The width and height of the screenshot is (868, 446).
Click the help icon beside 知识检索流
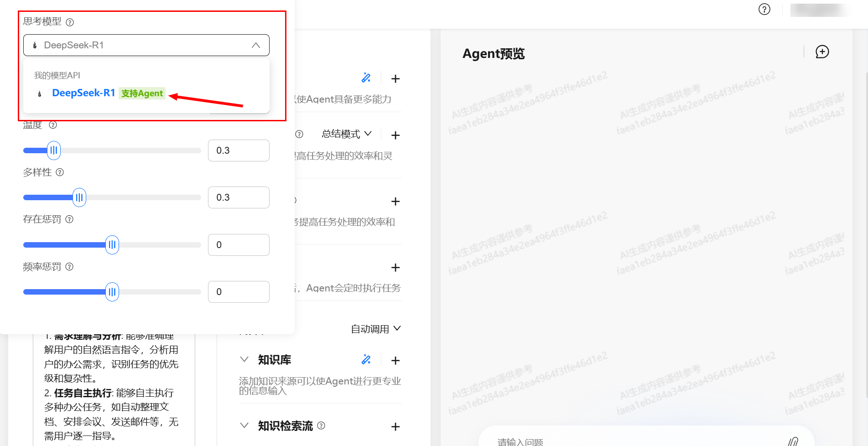pyautogui.click(x=321, y=425)
